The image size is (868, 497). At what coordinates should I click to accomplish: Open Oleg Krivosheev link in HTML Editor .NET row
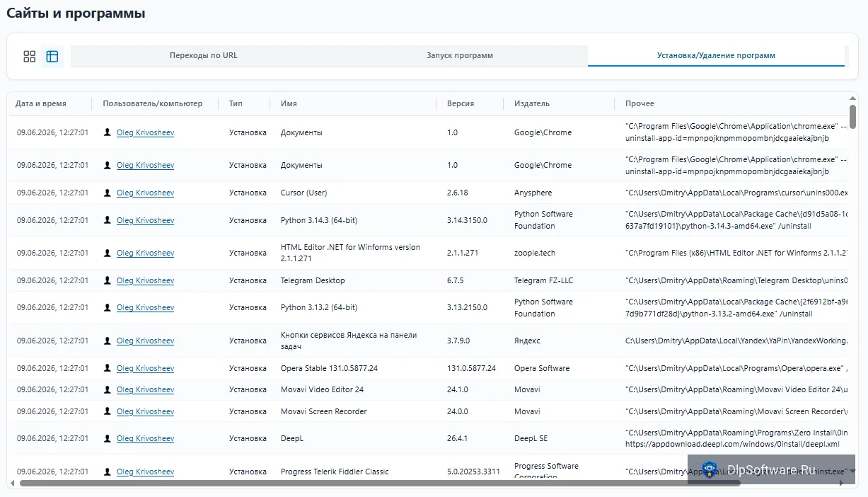pos(145,253)
